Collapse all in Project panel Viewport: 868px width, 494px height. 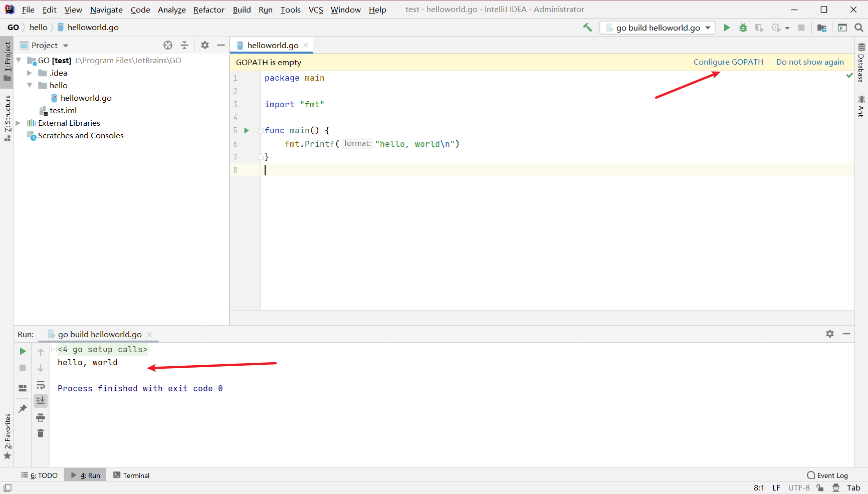(x=184, y=45)
